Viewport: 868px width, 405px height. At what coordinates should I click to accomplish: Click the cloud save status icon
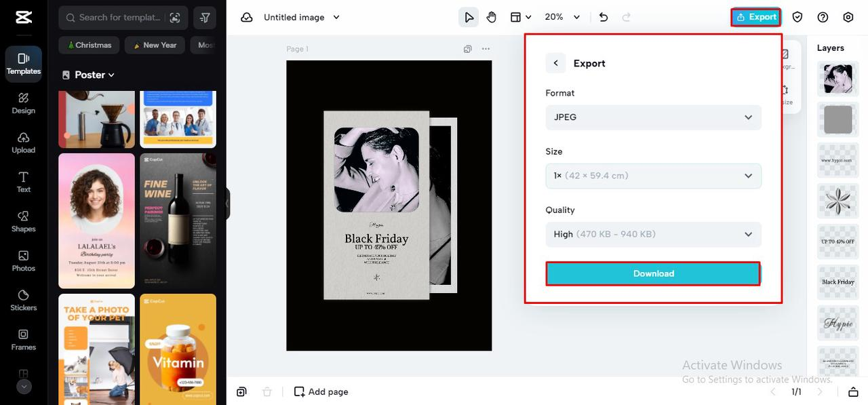[x=247, y=18]
